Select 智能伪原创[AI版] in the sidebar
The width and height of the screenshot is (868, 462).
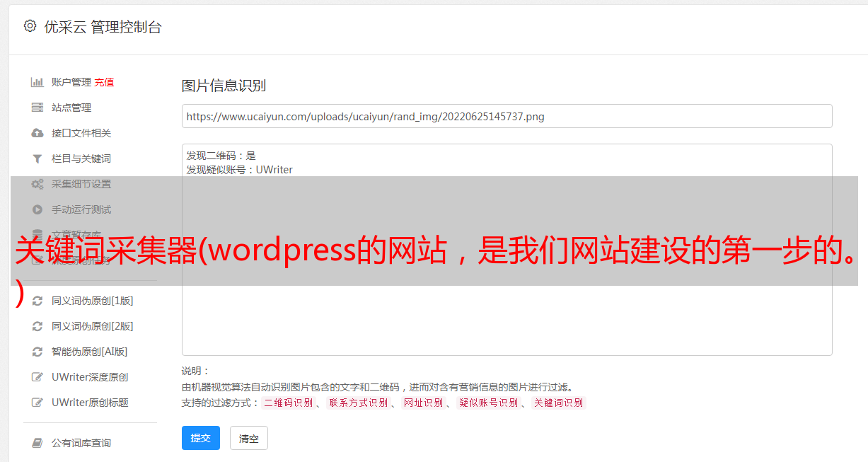pyautogui.click(x=90, y=352)
